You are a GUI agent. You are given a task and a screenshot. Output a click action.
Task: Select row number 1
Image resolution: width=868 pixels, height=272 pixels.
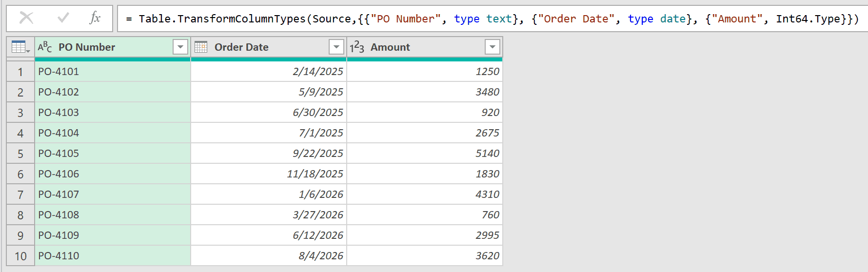click(x=20, y=72)
